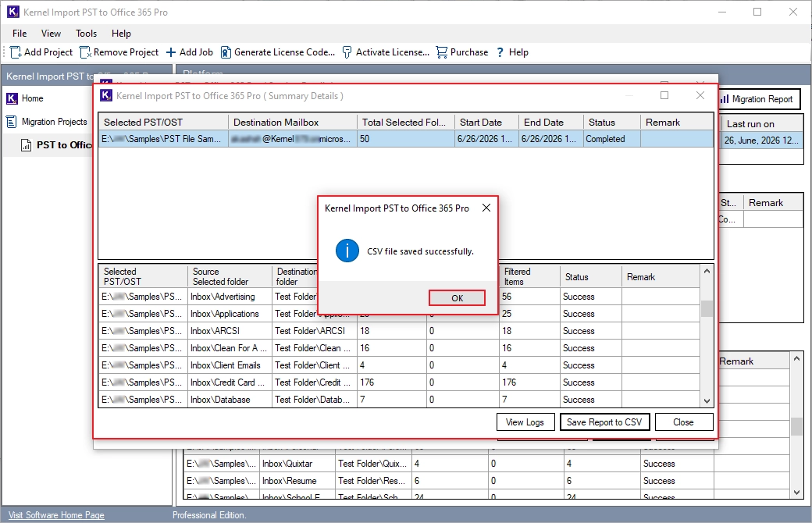Click the Activate License toolbar icon
The height and width of the screenshot is (523, 812).
347,52
